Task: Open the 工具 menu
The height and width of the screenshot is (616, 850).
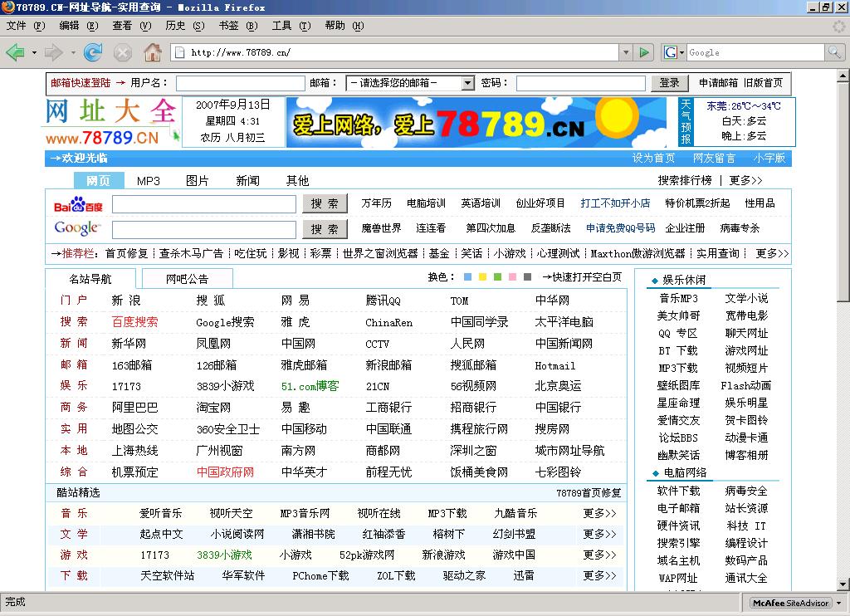Action: coord(291,26)
